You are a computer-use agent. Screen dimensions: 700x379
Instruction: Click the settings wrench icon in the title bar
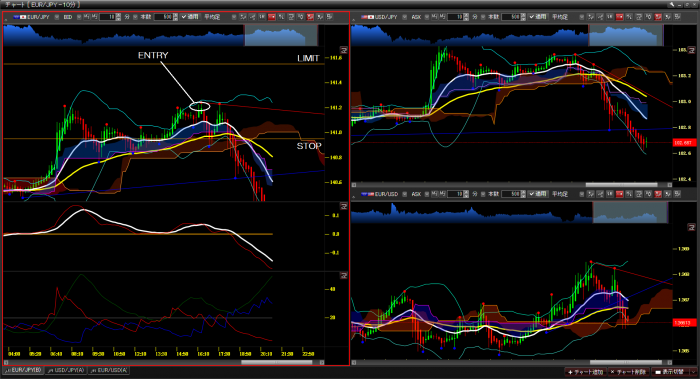coord(671,4)
